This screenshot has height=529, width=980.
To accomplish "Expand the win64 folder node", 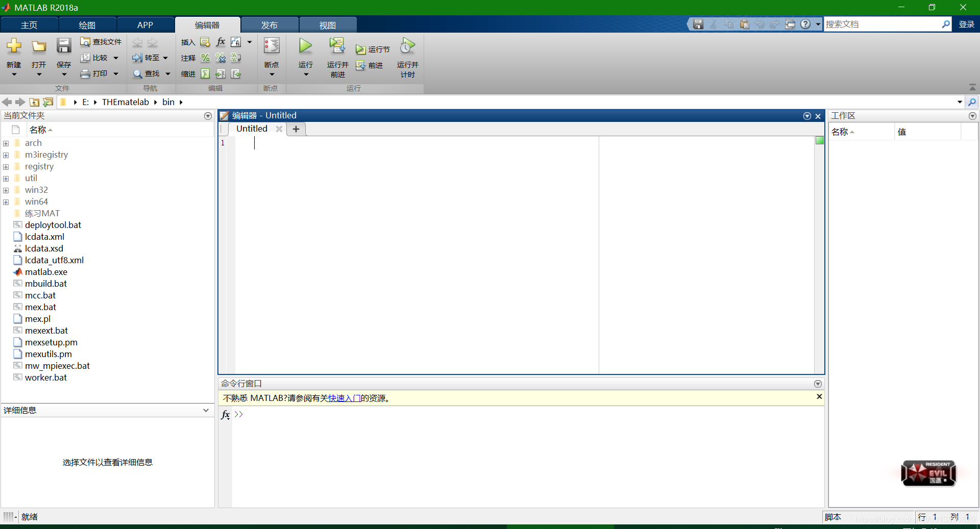I will (6, 202).
